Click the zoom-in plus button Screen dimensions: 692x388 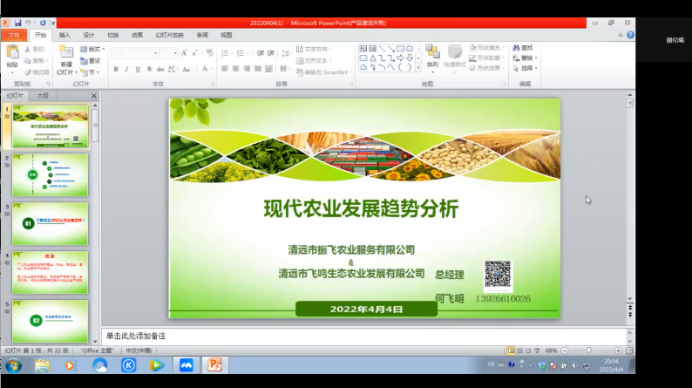click(x=618, y=350)
